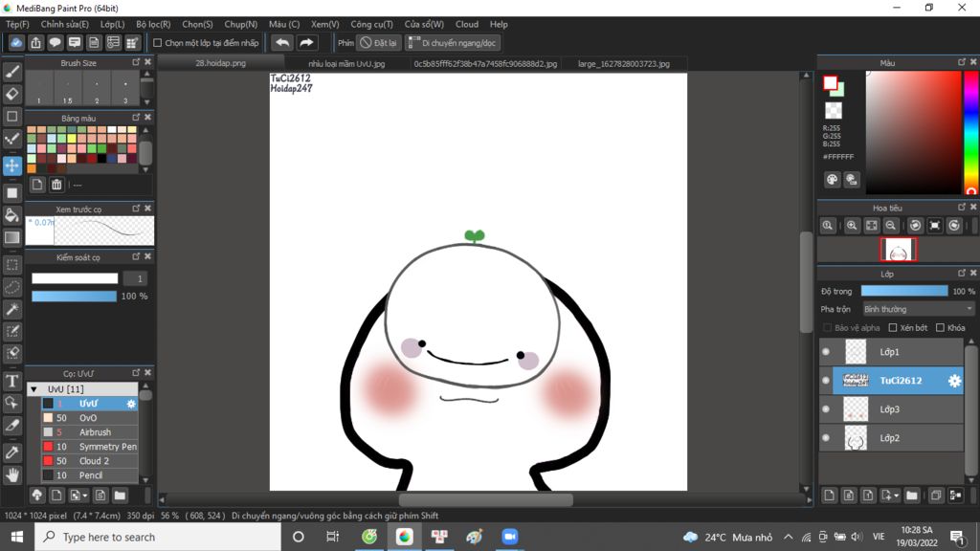Screen dimensions: 980x551
Task: Click 'Type here to search' taskbar box
Action: coord(158,537)
